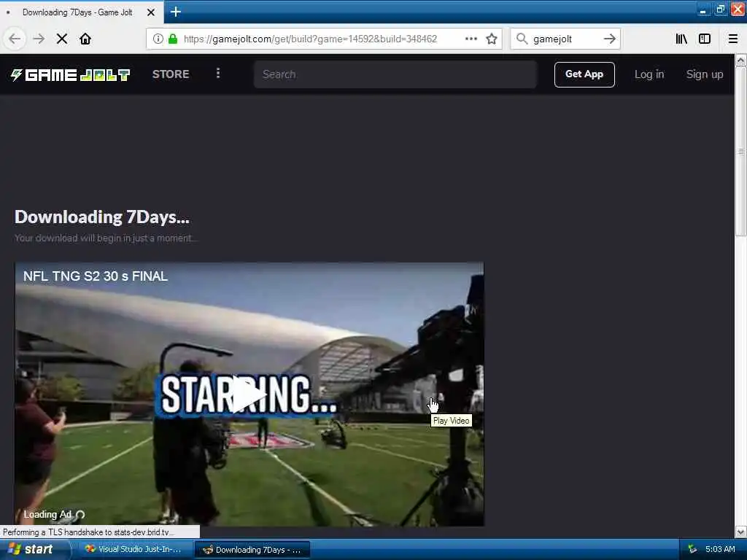Viewport: 747px width, 560px height.
Task: Restore down the browser window
Action: click(x=720, y=9)
